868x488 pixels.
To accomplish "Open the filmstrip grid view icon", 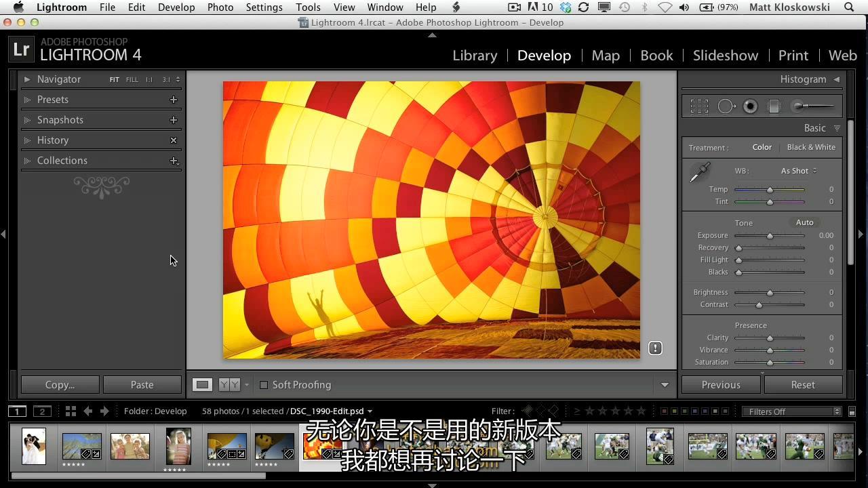I will pyautogui.click(x=71, y=411).
